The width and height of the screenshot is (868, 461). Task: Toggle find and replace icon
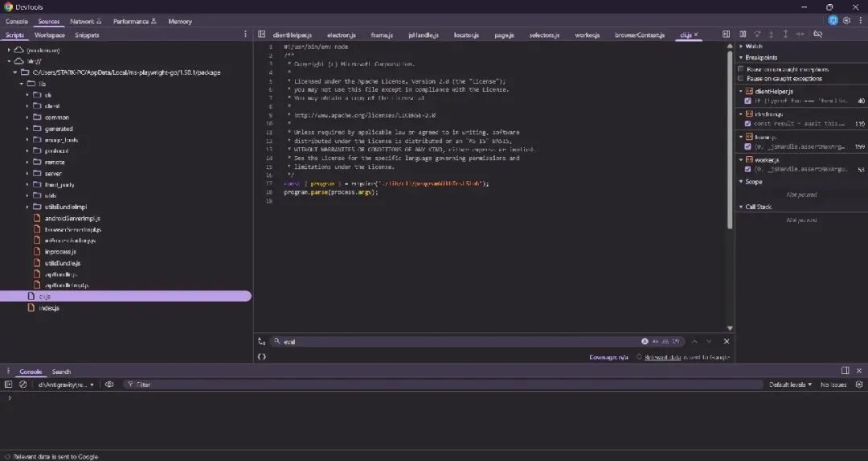click(261, 341)
